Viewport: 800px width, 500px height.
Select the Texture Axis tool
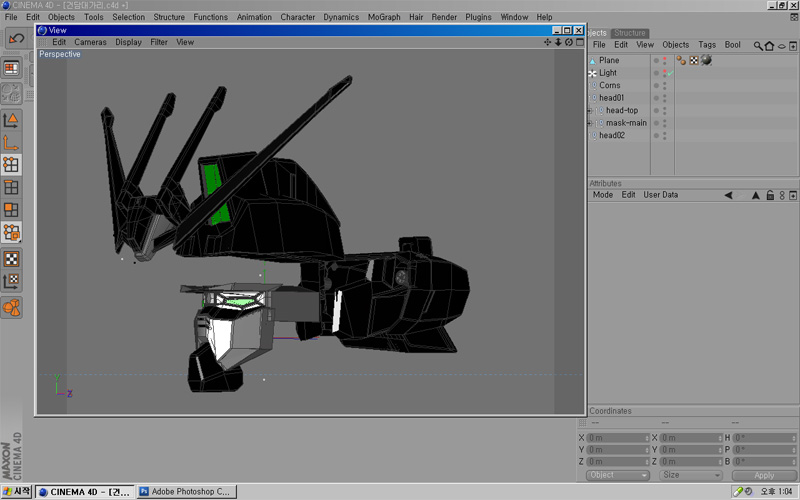(x=11, y=281)
